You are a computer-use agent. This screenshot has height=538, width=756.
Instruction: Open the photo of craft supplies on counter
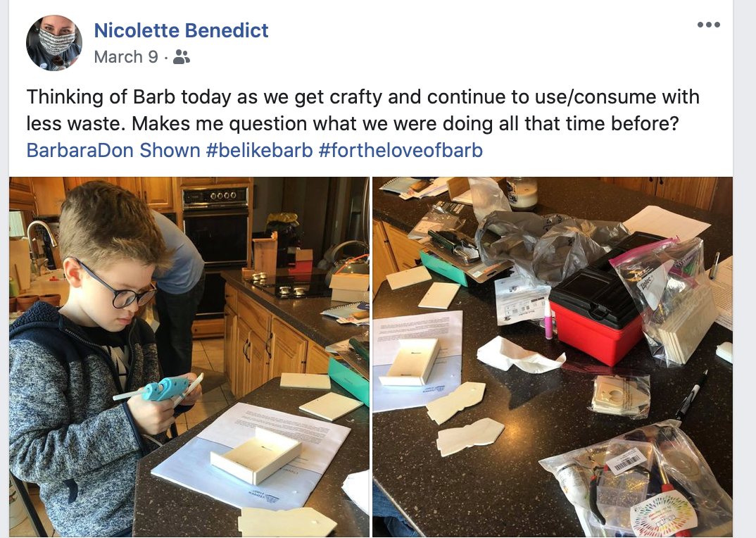pos(553,356)
